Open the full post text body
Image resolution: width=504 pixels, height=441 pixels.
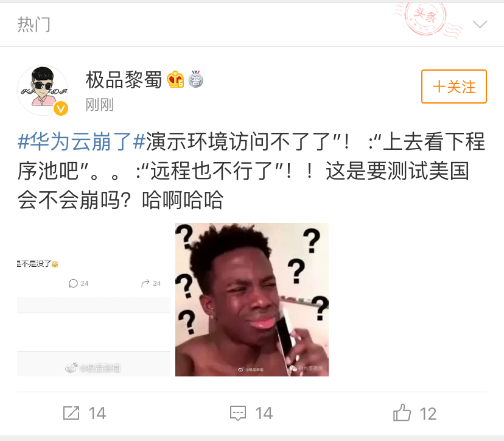point(251,171)
